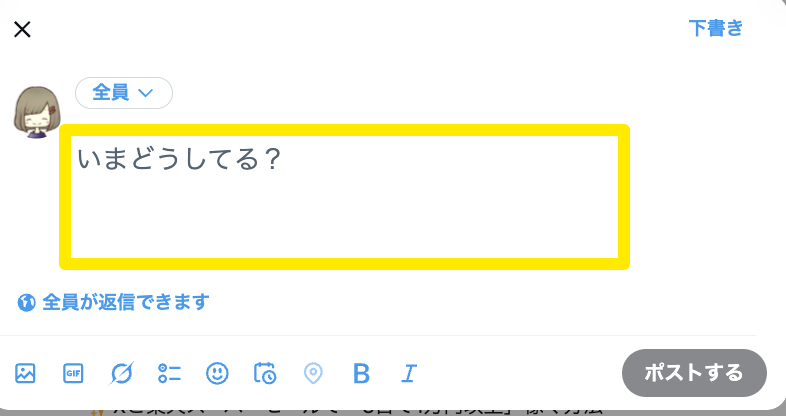Tag a location with pin icon

coord(313,373)
